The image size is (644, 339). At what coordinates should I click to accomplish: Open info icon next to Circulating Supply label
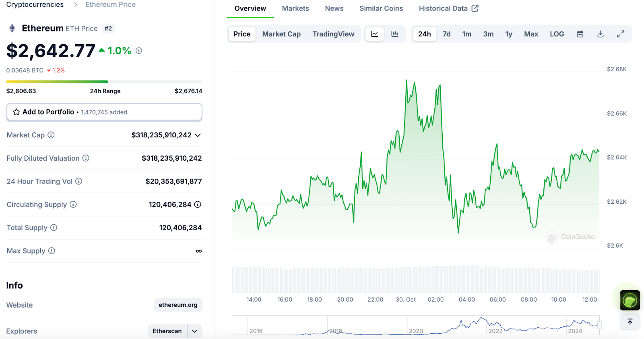coord(73,205)
